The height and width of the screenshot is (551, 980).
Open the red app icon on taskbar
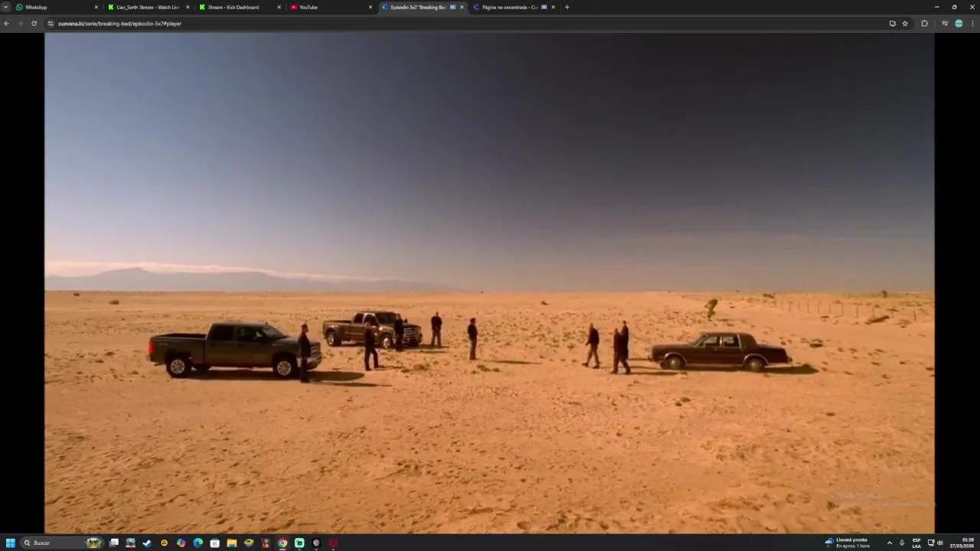(333, 543)
